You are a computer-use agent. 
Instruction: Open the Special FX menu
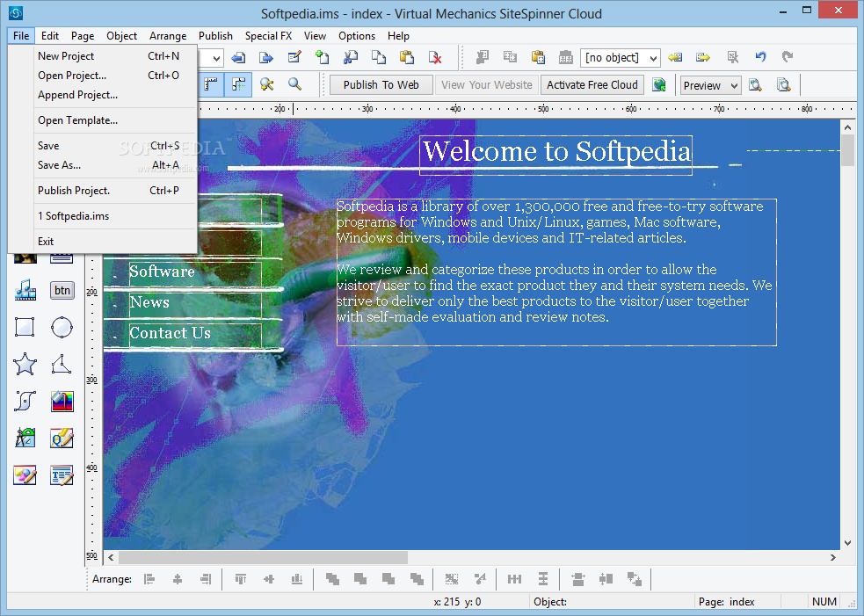click(268, 36)
